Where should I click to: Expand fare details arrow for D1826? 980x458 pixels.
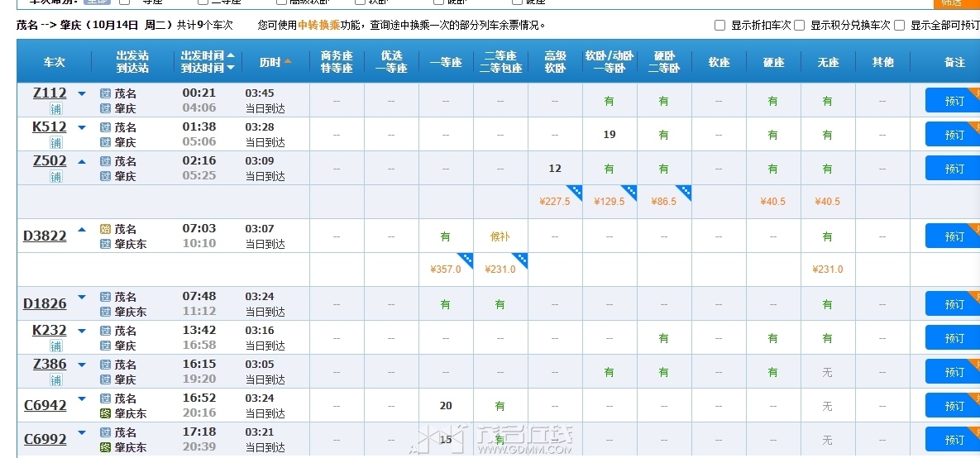point(82,297)
